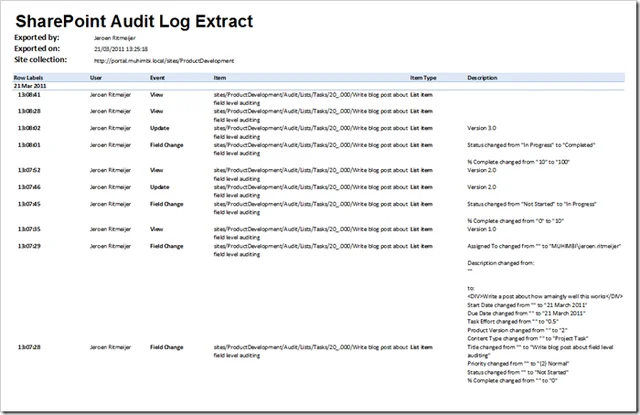Select the 'Site collection:' label
Screen dimensions: 640x415
click(40, 60)
